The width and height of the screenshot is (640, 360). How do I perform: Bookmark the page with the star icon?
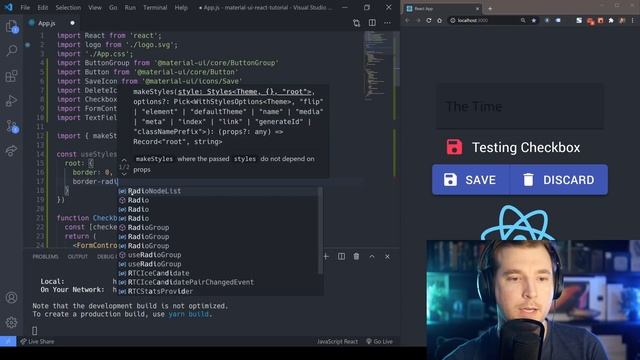pos(533,20)
